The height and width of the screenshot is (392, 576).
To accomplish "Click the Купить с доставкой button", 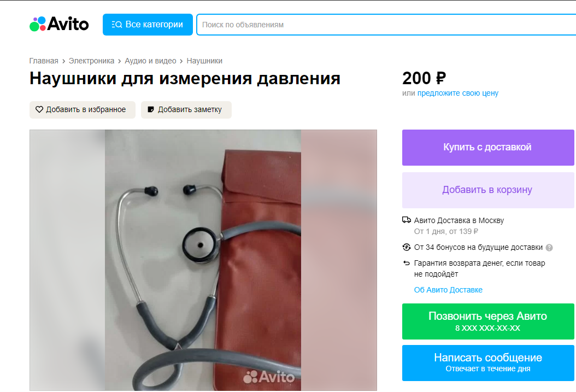I will [488, 147].
